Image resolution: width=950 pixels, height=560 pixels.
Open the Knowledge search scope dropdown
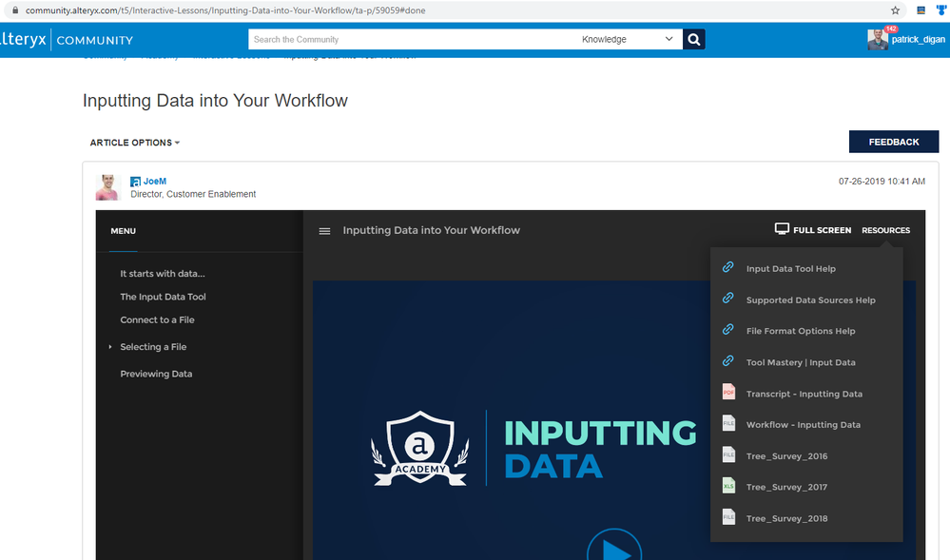627,39
